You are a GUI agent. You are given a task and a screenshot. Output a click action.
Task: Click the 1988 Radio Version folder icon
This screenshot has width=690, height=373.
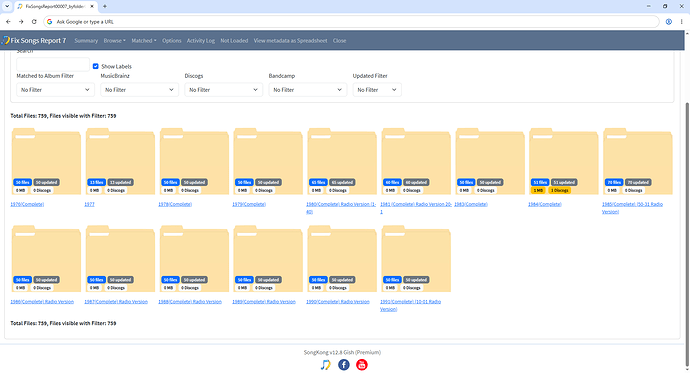point(194,259)
